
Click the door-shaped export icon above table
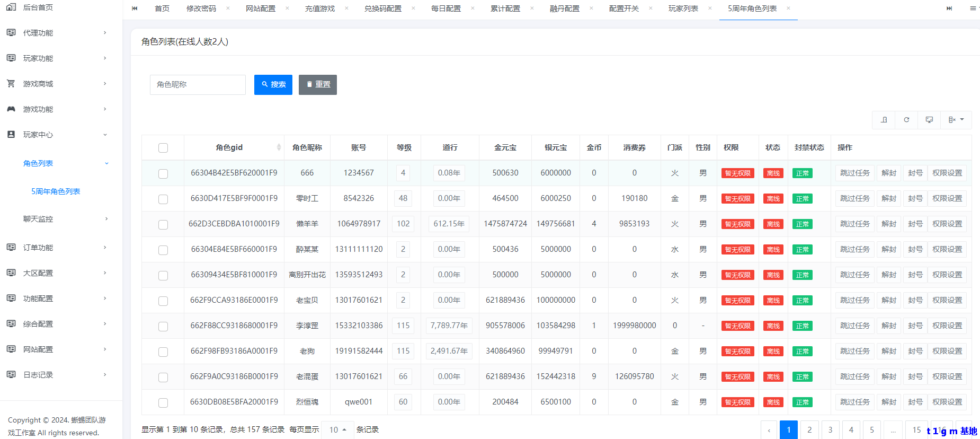(884, 120)
